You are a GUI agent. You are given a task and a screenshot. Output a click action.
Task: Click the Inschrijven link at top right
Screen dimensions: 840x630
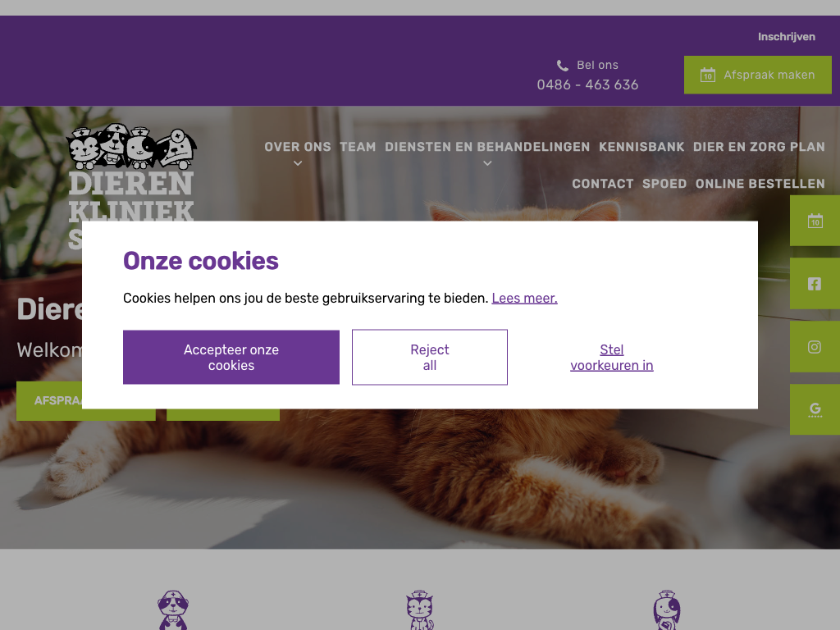[x=787, y=37]
